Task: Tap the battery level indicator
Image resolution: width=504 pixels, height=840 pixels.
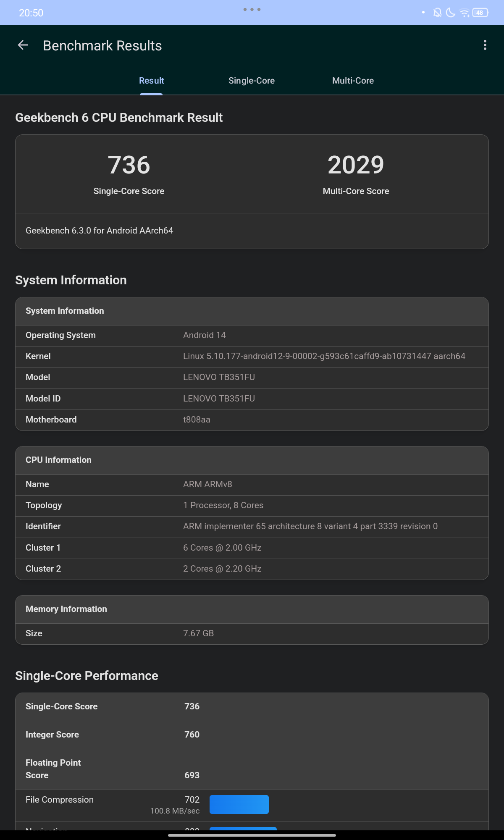Action: 480,13
